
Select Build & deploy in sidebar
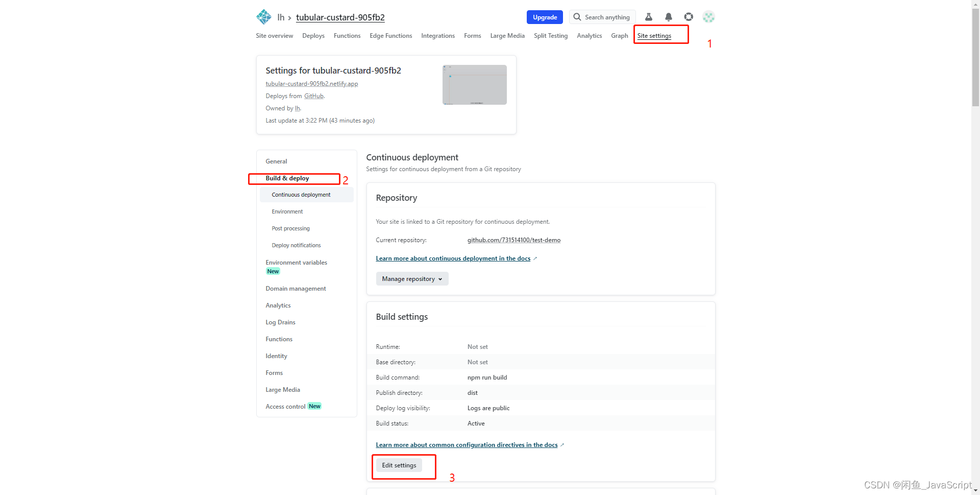click(x=287, y=178)
